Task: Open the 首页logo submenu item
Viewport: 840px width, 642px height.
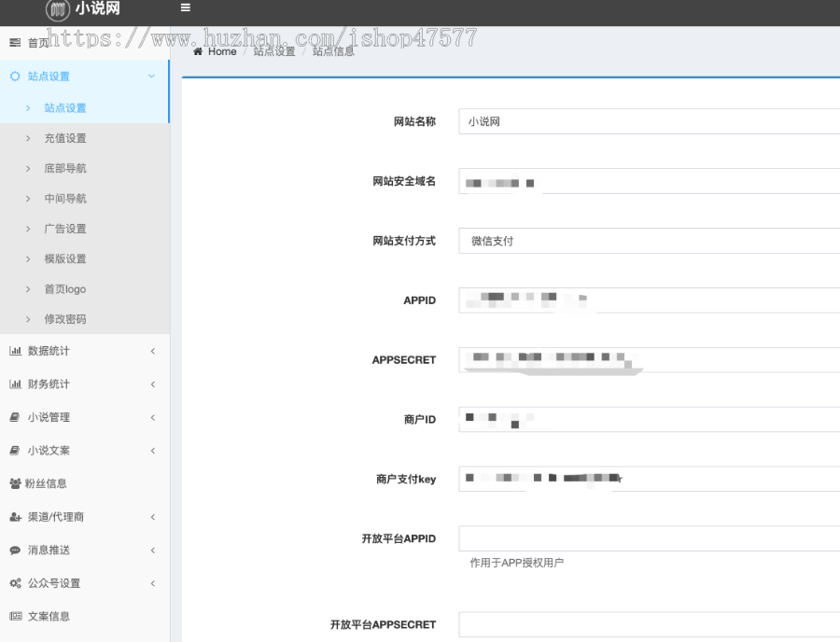Action: pyautogui.click(x=85, y=289)
